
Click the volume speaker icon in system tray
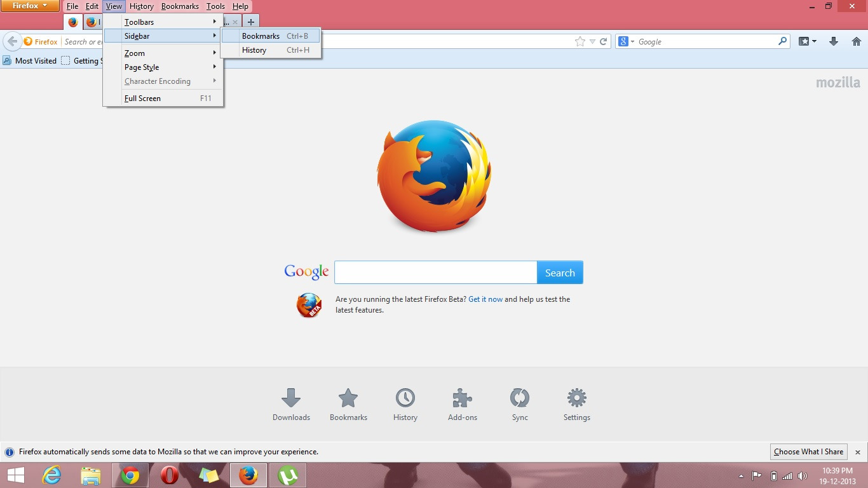pos(803,476)
